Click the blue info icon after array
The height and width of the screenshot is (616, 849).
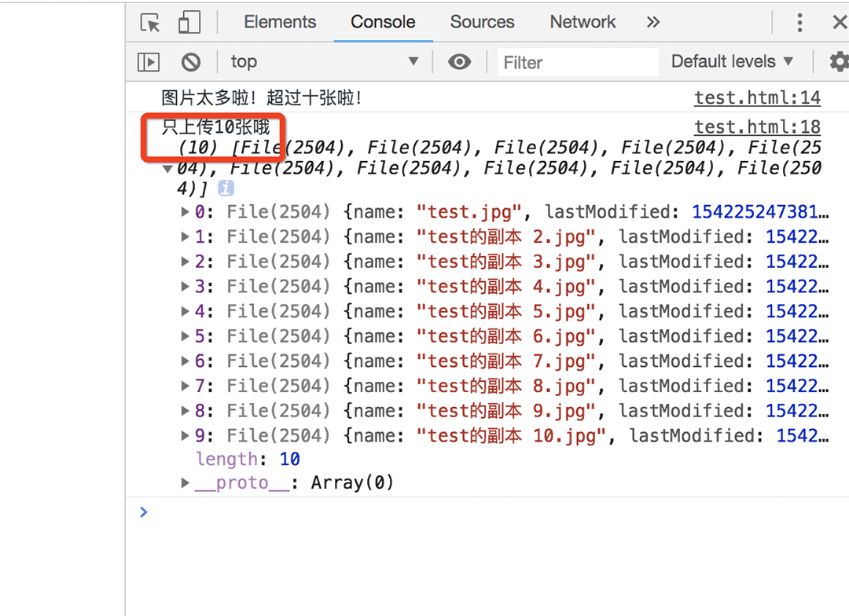click(x=226, y=188)
